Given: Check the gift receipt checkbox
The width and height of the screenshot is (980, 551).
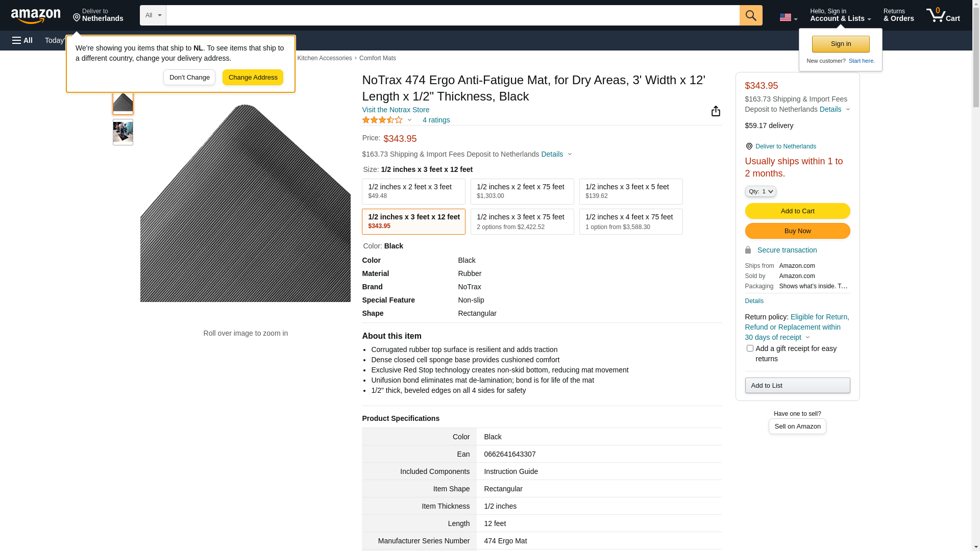Looking at the screenshot, I should point(750,348).
